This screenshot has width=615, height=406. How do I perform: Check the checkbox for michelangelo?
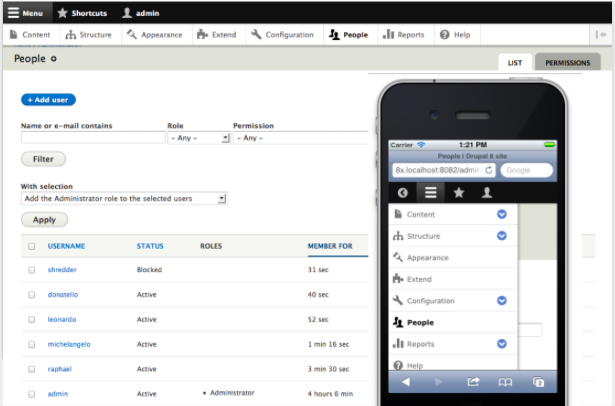pyautogui.click(x=31, y=344)
